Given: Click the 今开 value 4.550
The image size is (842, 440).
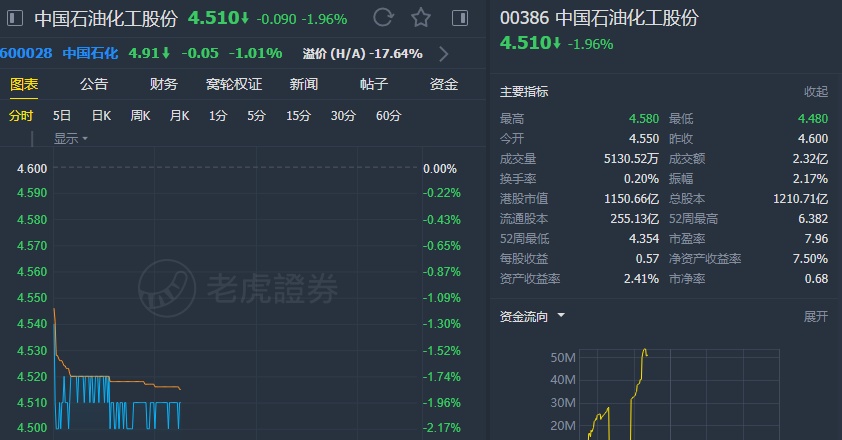Looking at the screenshot, I should tap(644, 139).
